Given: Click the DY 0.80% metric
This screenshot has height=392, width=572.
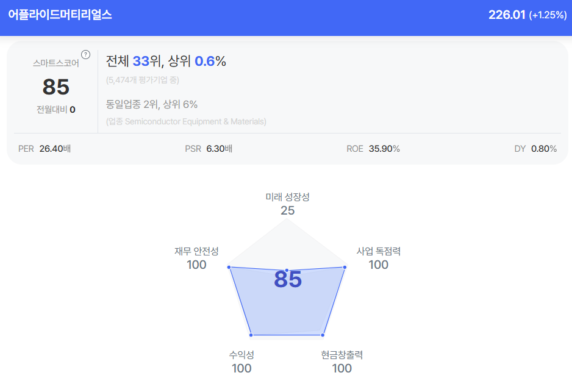Looking at the screenshot, I should coord(535,148).
